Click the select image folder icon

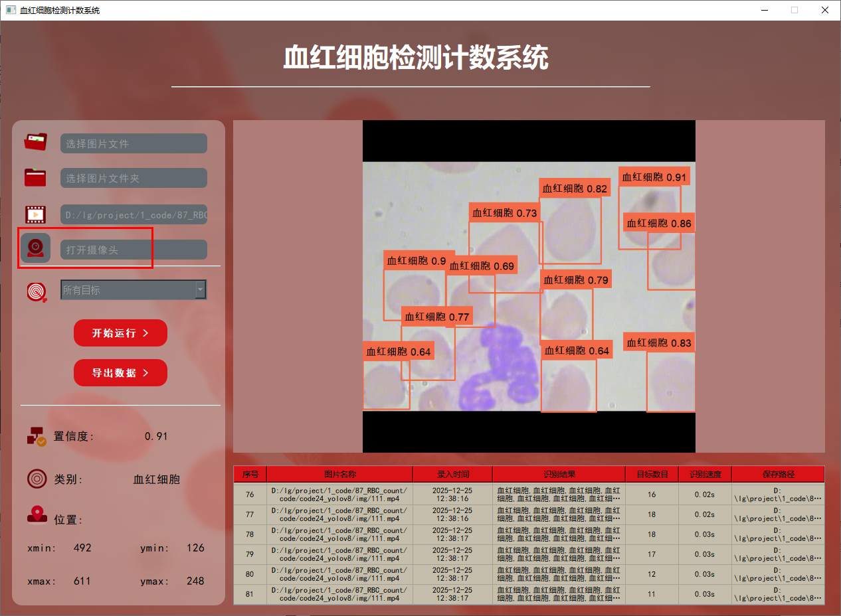point(36,178)
